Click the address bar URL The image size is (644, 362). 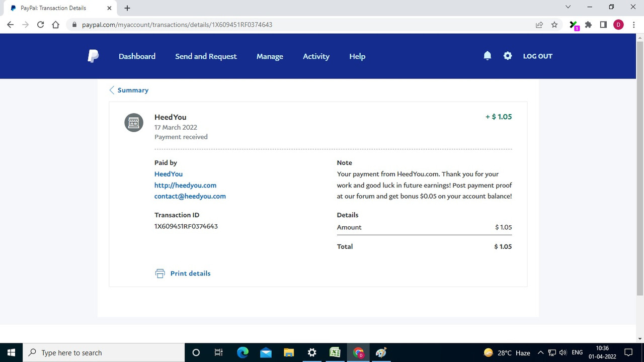click(177, 25)
